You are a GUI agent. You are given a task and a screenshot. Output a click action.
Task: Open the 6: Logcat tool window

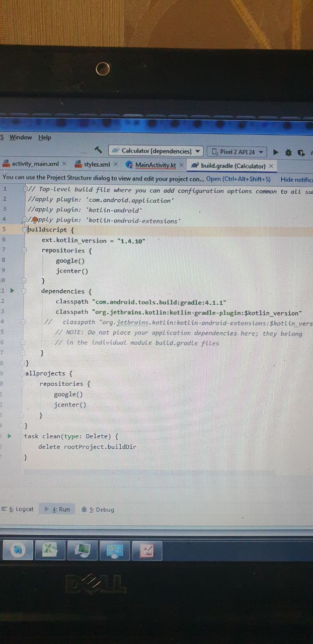pyautogui.click(x=18, y=509)
